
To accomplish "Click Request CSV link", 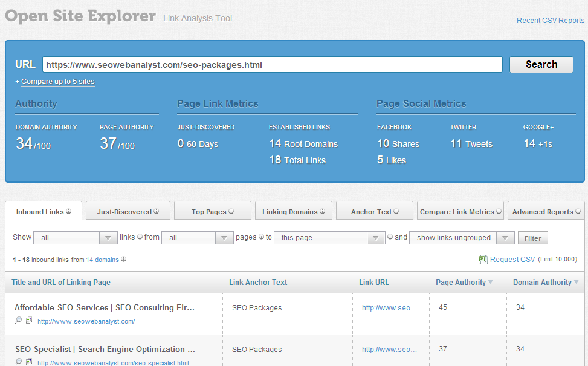I will pyautogui.click(x=512, y=260).
